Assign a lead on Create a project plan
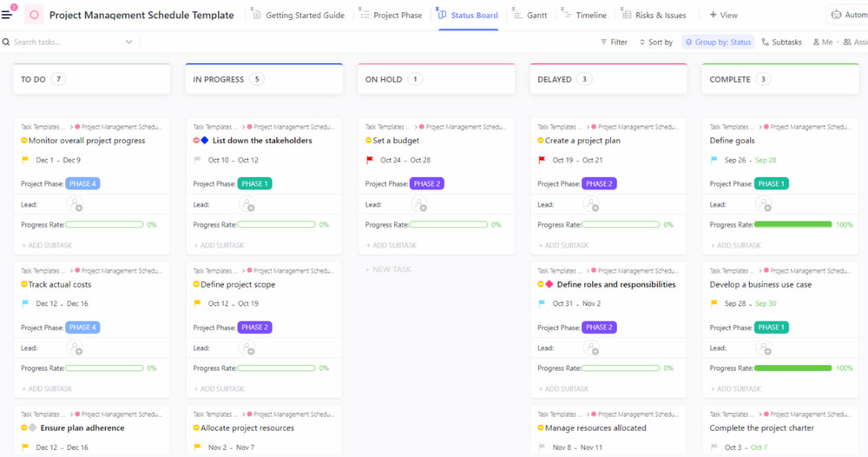The height and width of the screenshot is (457, 868). tap(592, 204)
